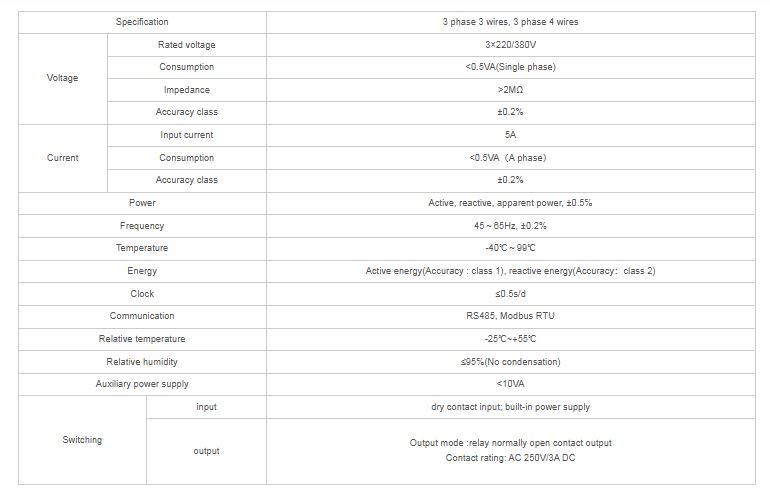
Task: Click the RS485, Modbus RTU value
Action: [x=510, y=316]
